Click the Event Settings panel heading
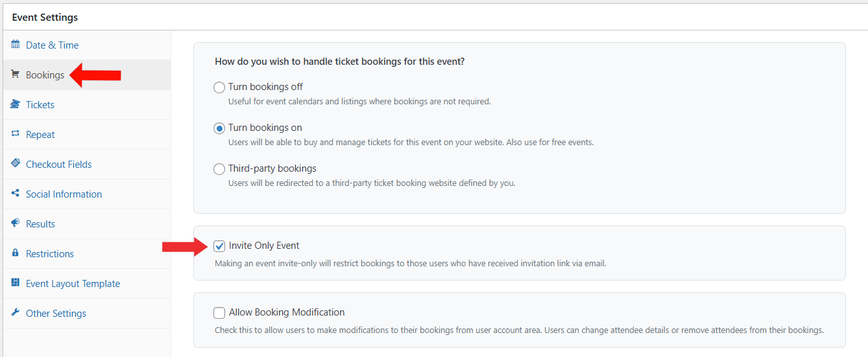The image size is (868, 357). tap(45, 17)
